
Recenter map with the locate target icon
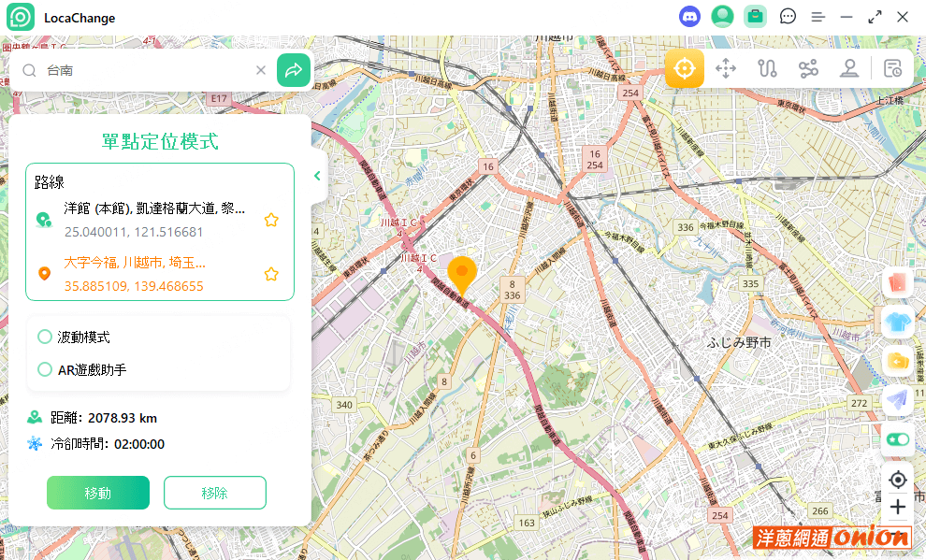[x=898, y=480]
